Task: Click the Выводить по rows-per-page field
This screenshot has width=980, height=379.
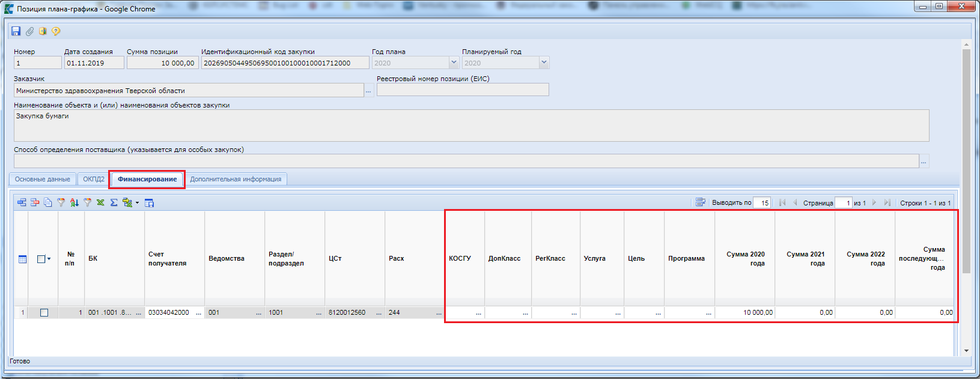Action: coord(762,203)
